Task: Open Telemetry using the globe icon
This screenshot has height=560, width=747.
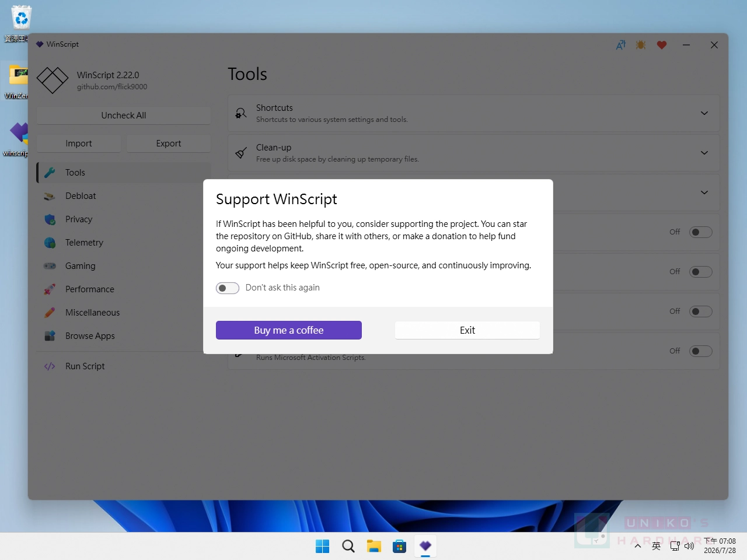Action: click(x=50, y=243)
